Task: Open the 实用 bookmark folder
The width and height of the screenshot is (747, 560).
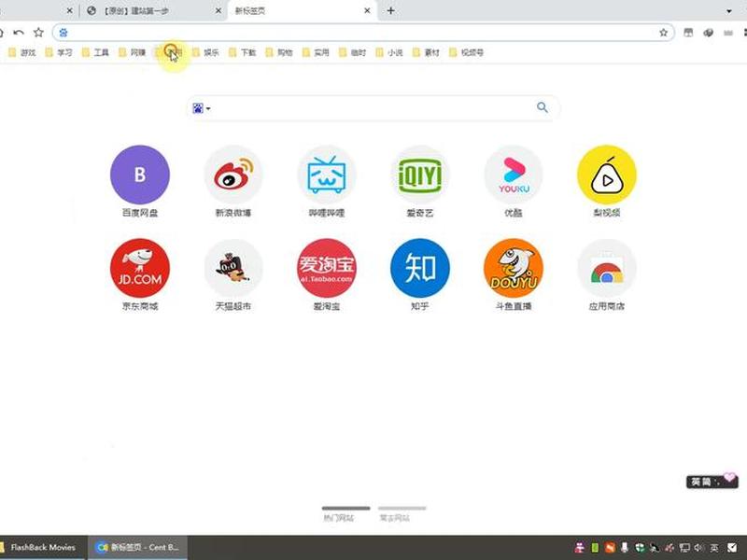Action: coord(316,52)
